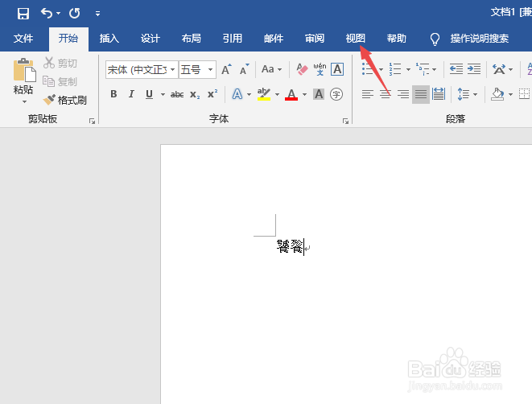Click the 格式刷 format painter

click(x=65, y=100)
